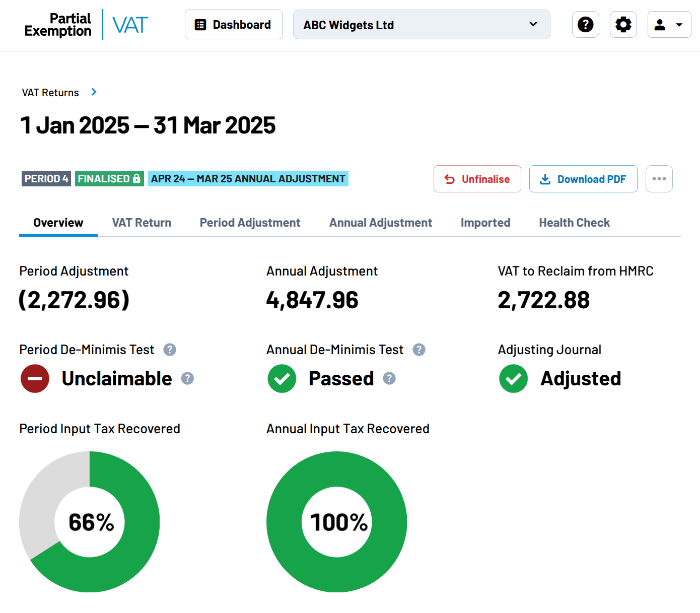Click the help icon next to Unclaimable

187,379
